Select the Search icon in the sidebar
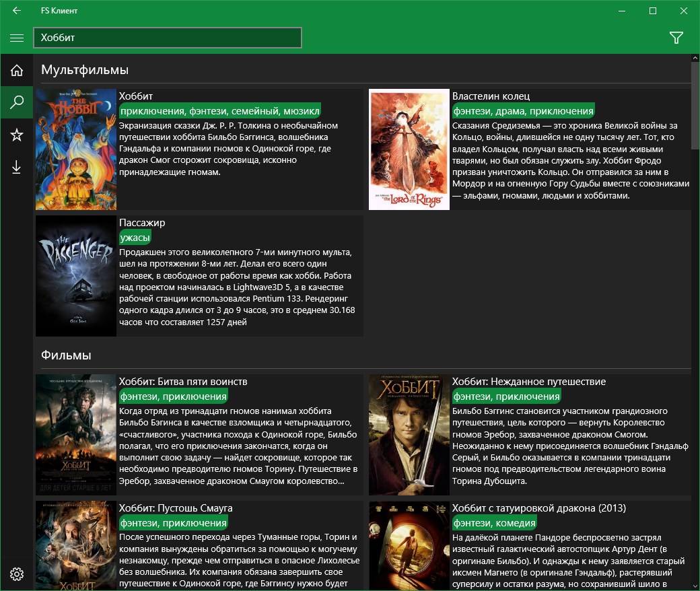700x591 pixels. click(x=16, y=102)
